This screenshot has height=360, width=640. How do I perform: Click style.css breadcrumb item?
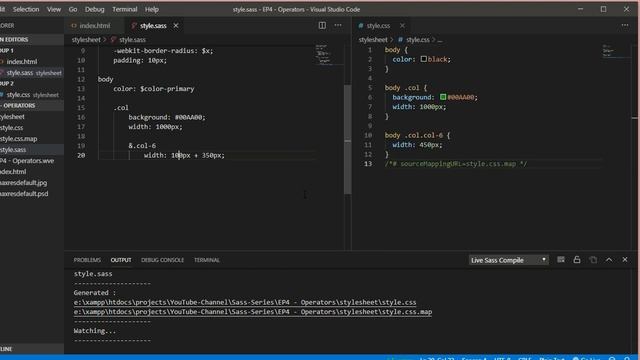[x=418, y=40]
